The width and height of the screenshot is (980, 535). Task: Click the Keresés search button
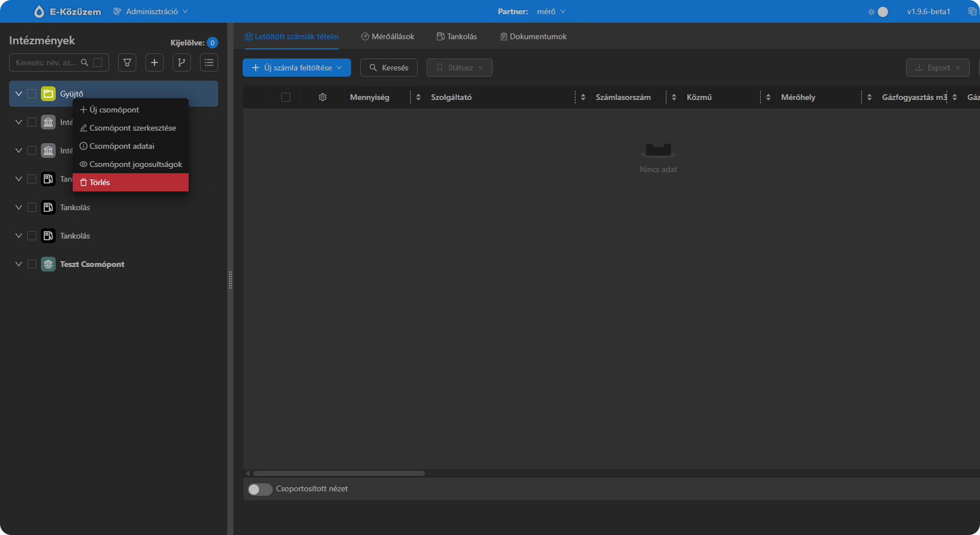coord(389,68)
